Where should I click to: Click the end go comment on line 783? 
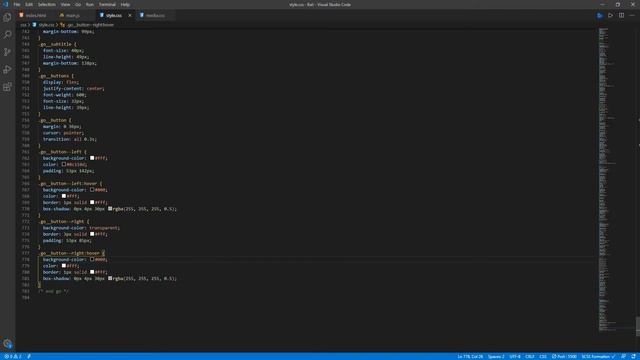[53, 291]
